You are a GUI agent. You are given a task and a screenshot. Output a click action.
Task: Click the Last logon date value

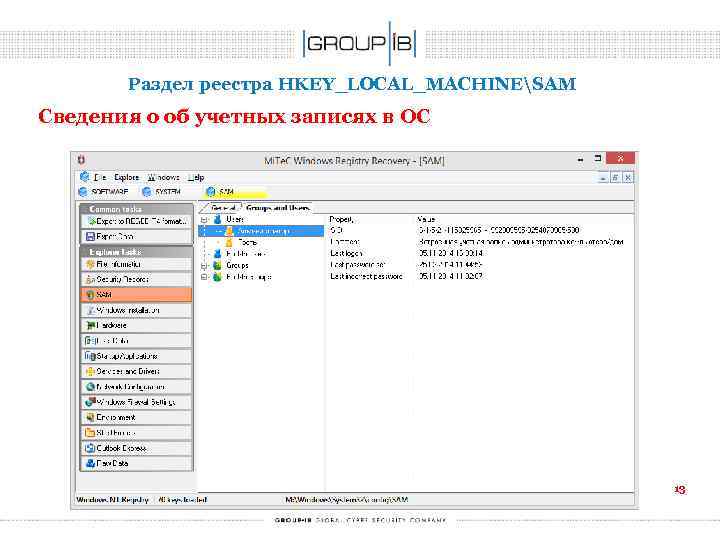click(450, 253)
